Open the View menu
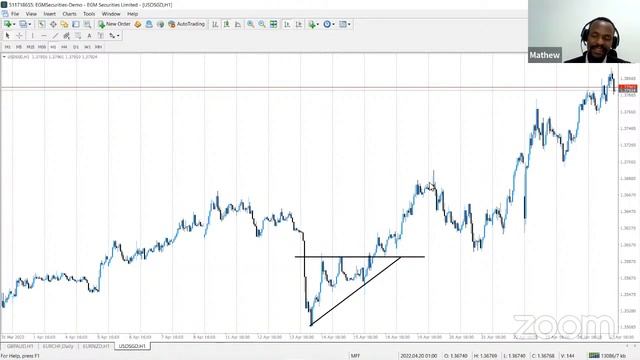640x360 pixels. tap(31, 14)
